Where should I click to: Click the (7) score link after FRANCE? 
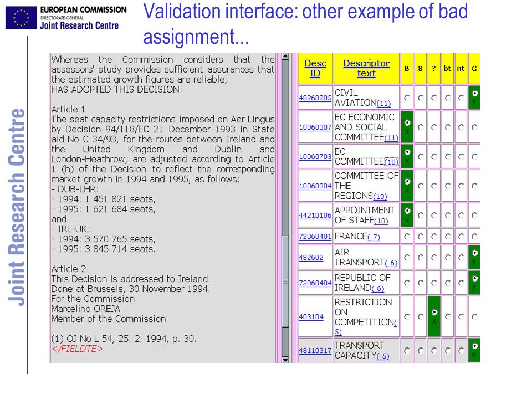[x=374, y=237]
